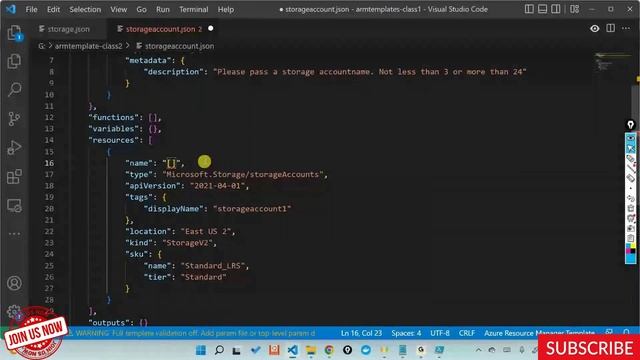Click the editor minimap

point(613,61)
